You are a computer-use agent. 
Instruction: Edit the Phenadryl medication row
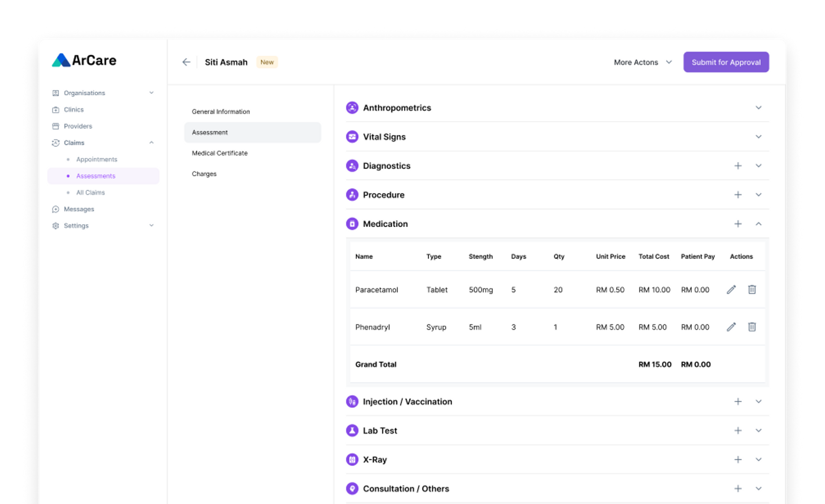coord(731,327)
